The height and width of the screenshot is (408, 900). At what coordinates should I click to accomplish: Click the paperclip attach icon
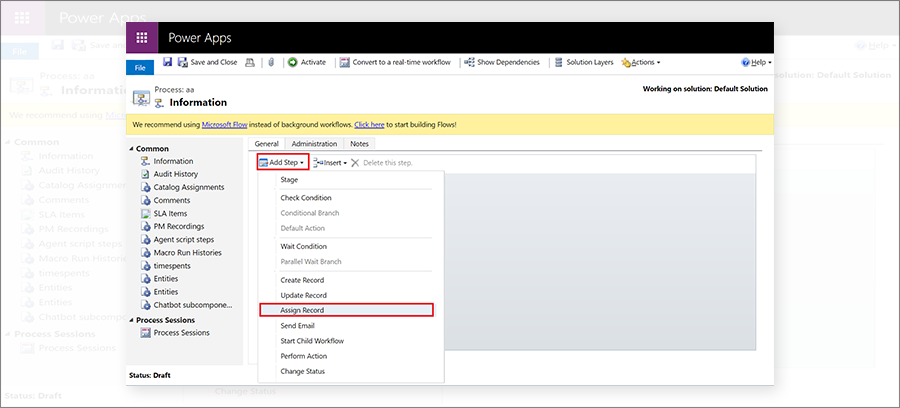point(271,63)
